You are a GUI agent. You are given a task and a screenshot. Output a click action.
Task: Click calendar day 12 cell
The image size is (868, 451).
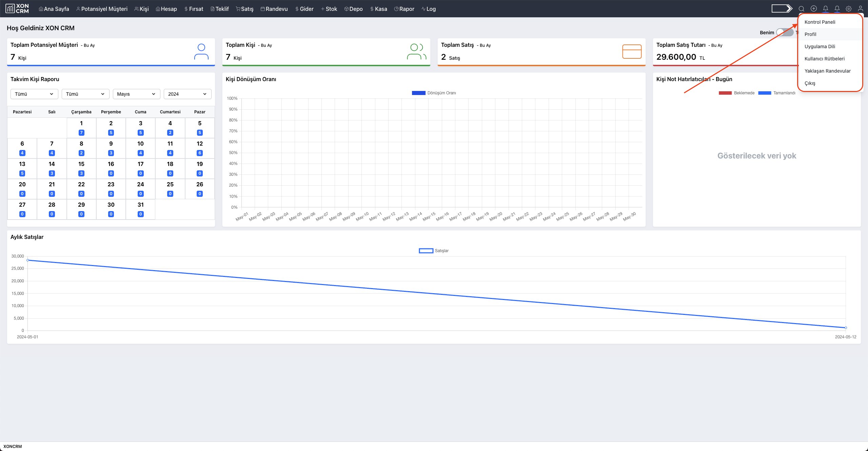coord(200,148)
